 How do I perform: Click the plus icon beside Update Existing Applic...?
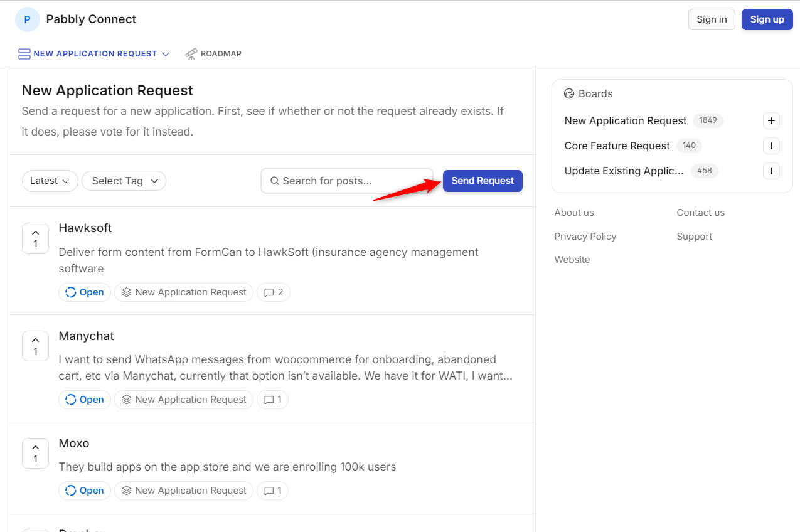tap(771, 171)
